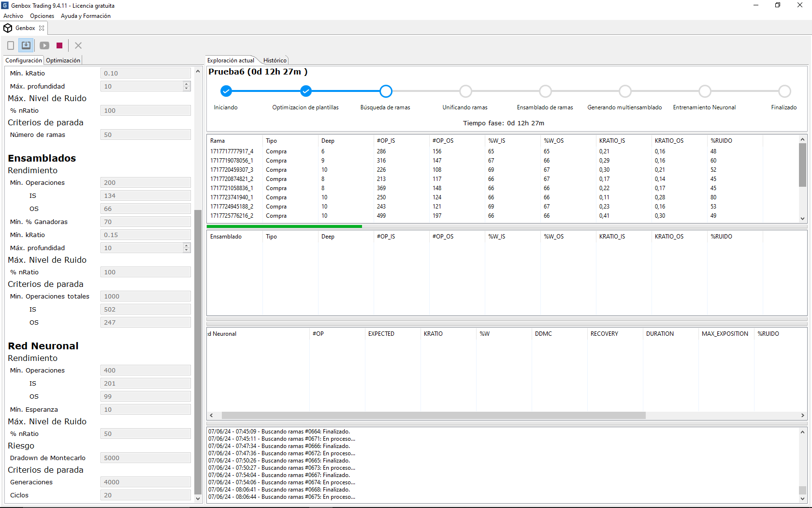This screenshot has width=812, height=508.
Task: Select the Unificando ramas step circle
Action: click(x=465, y=91)
